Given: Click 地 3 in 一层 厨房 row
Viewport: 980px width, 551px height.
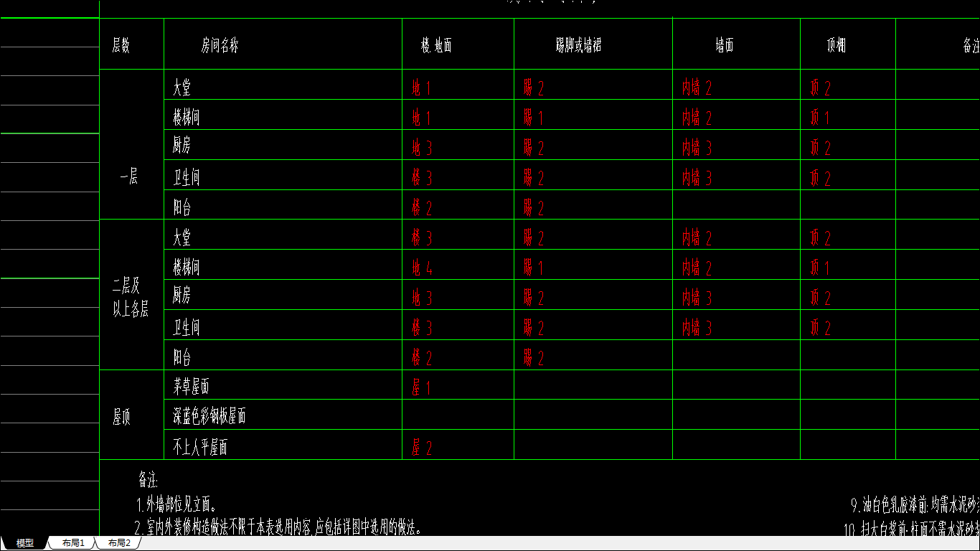Looking at the screenshot, I should click(x=422, y=149).
